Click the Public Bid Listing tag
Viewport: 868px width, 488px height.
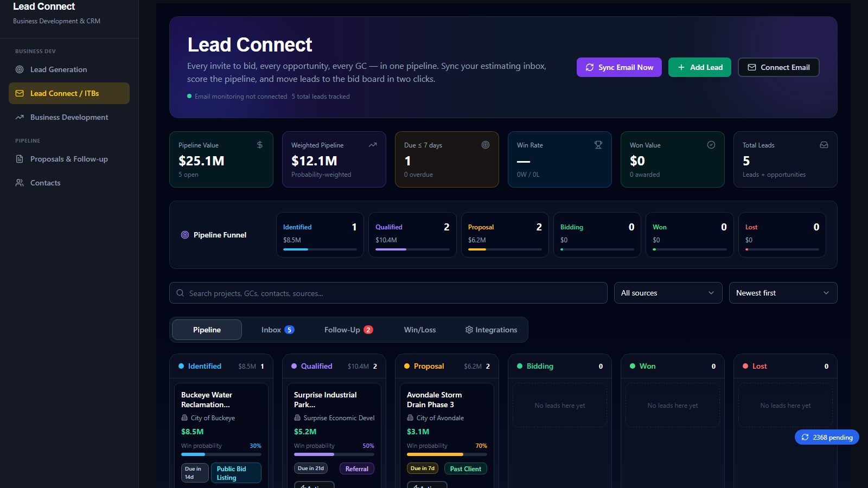236,473
